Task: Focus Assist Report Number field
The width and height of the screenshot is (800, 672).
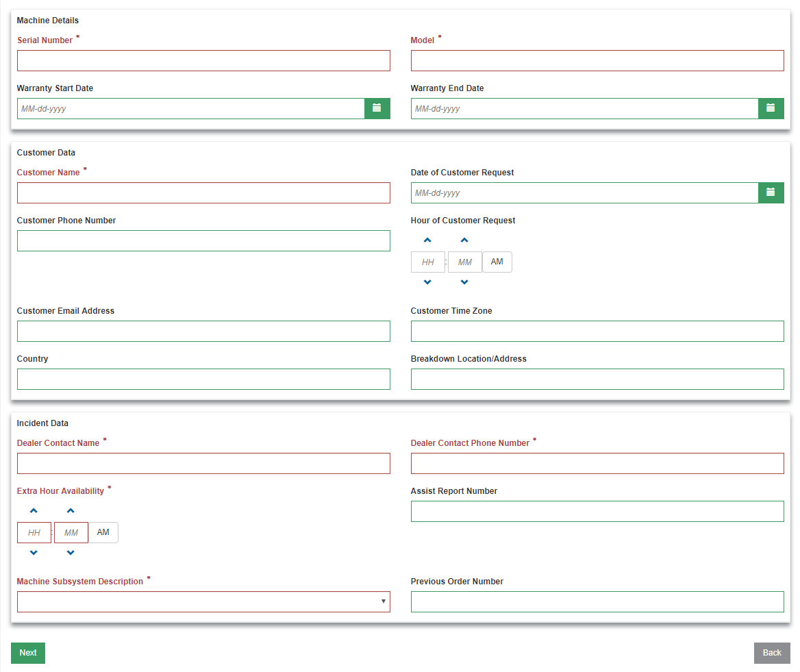Action: click(x=597, y=511)
